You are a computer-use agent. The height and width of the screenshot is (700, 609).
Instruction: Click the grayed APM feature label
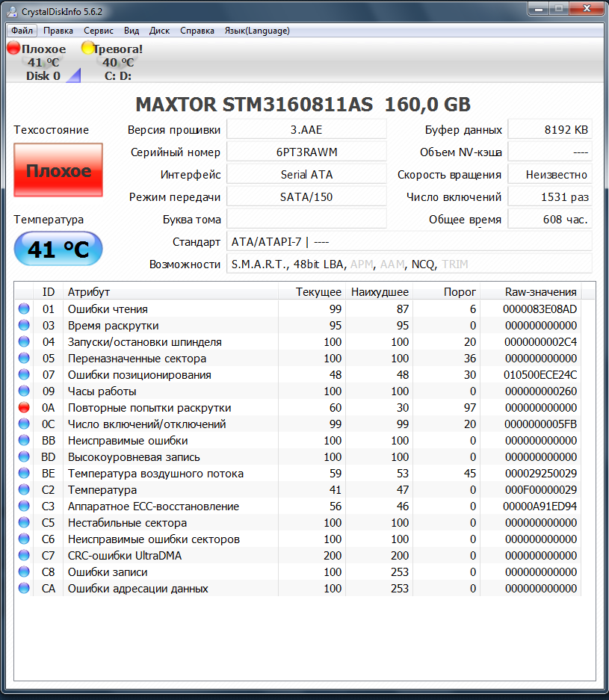362,264
